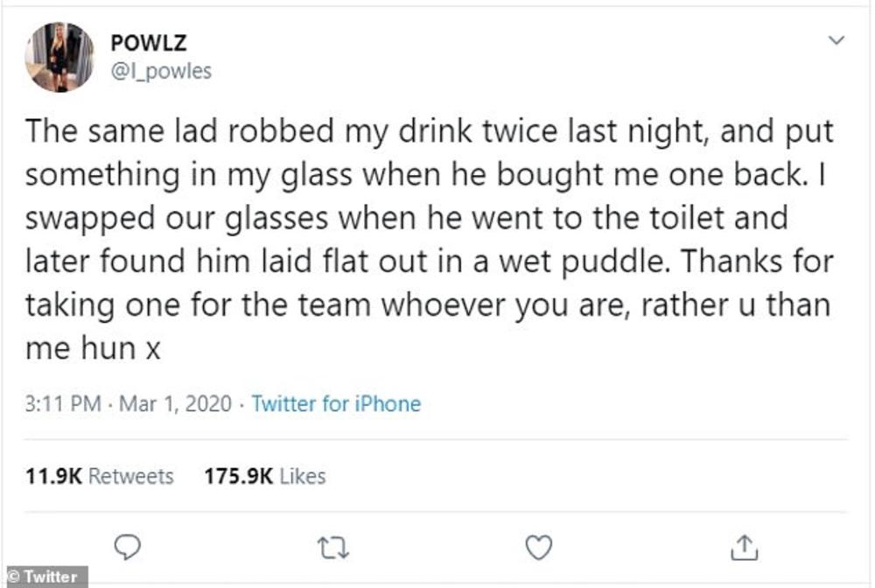Click the "me hun x" closing line

(94, 349)
